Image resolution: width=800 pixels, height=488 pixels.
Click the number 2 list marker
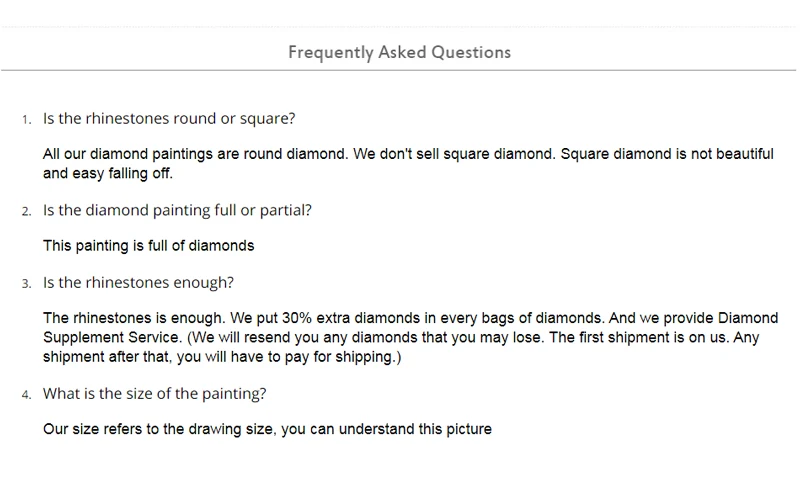[x=27, y=212]
